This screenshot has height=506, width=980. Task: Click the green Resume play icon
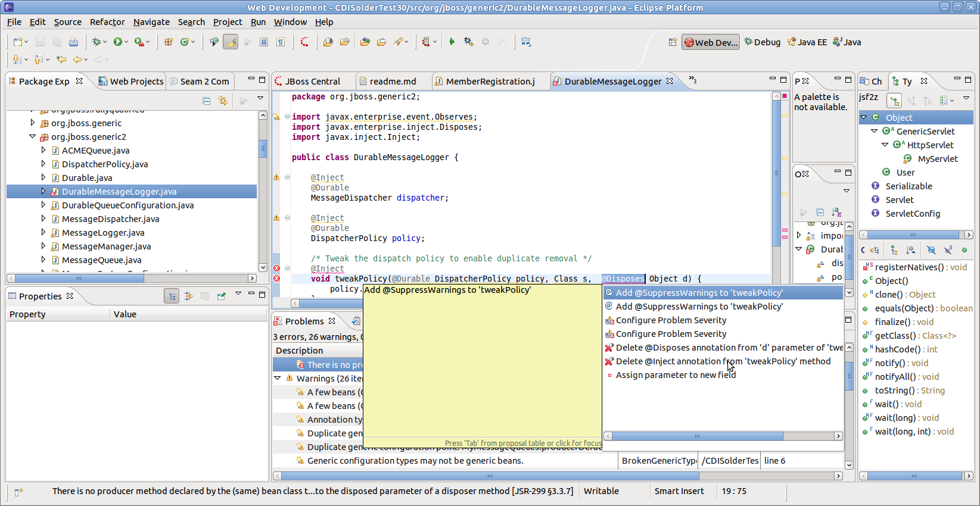(x=452, y=42)
